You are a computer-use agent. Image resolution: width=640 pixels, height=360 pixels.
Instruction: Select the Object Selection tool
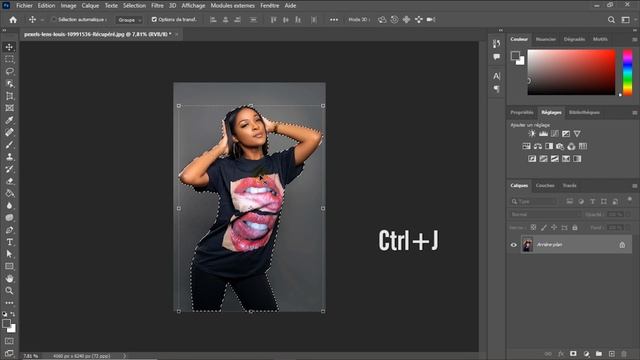point(9,84)
